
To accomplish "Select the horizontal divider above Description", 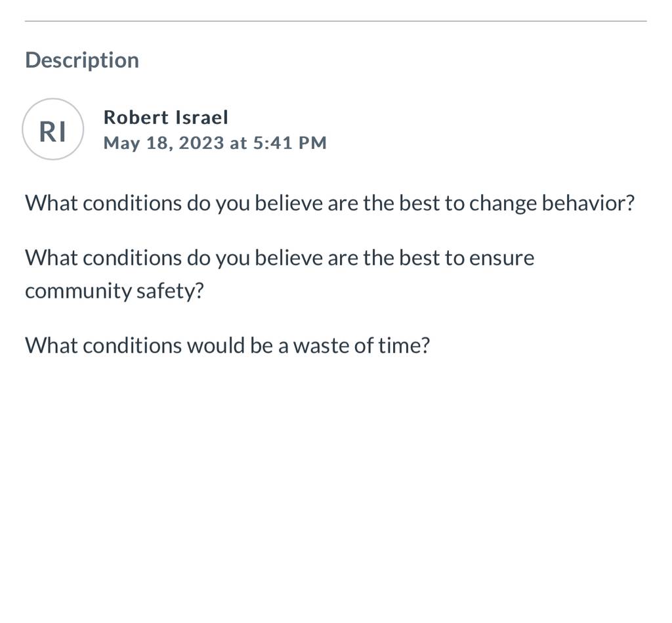I will coord(335,21).
